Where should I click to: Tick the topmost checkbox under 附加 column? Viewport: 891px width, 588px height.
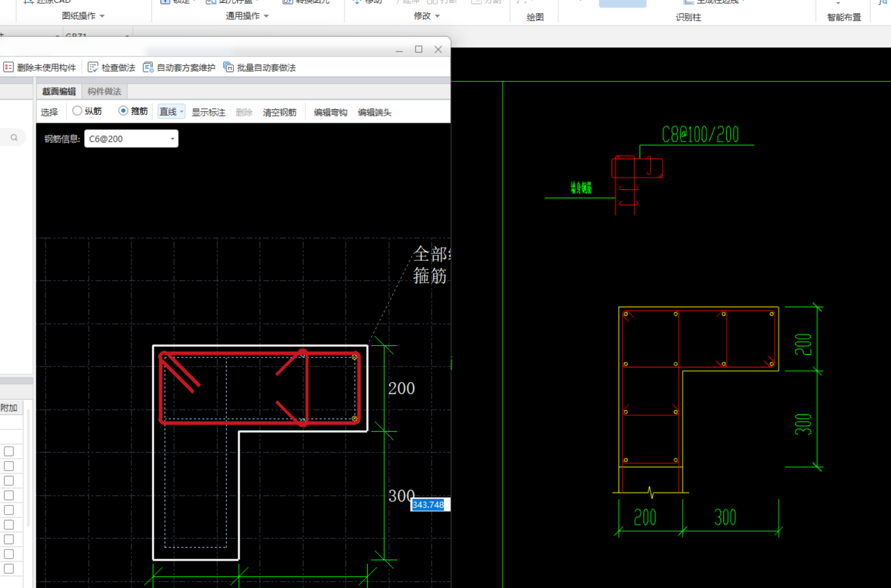(x=9, y=451)
